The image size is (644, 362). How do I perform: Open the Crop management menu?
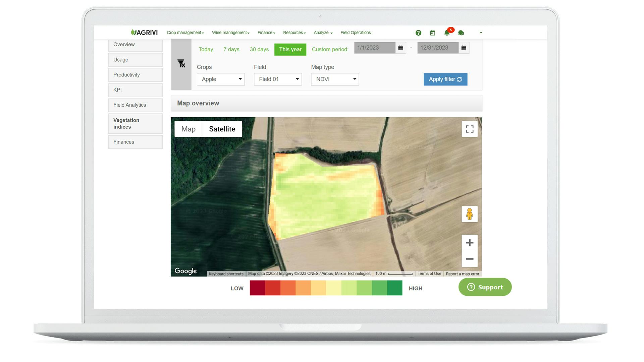185,33
